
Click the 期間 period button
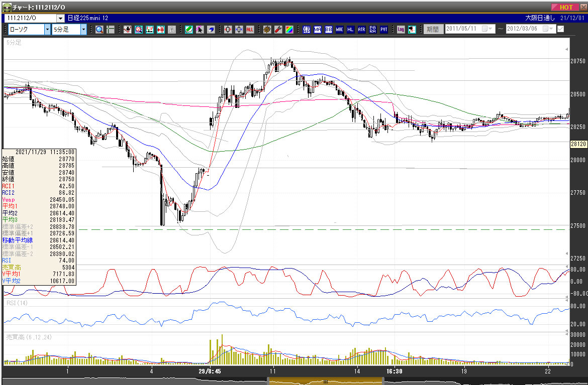433,29
